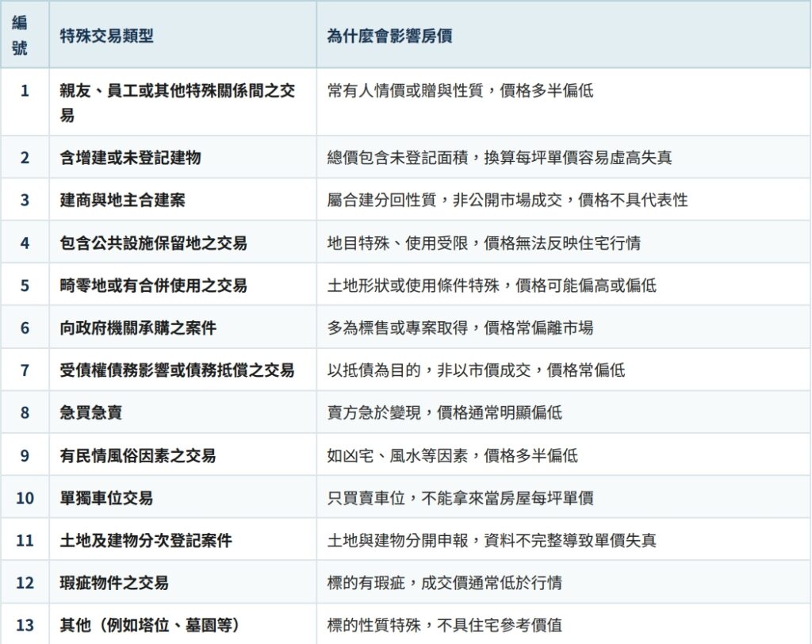Viewport: 812px width, 644px height.
Task: Select row number 12 cell
Action: 25,583
